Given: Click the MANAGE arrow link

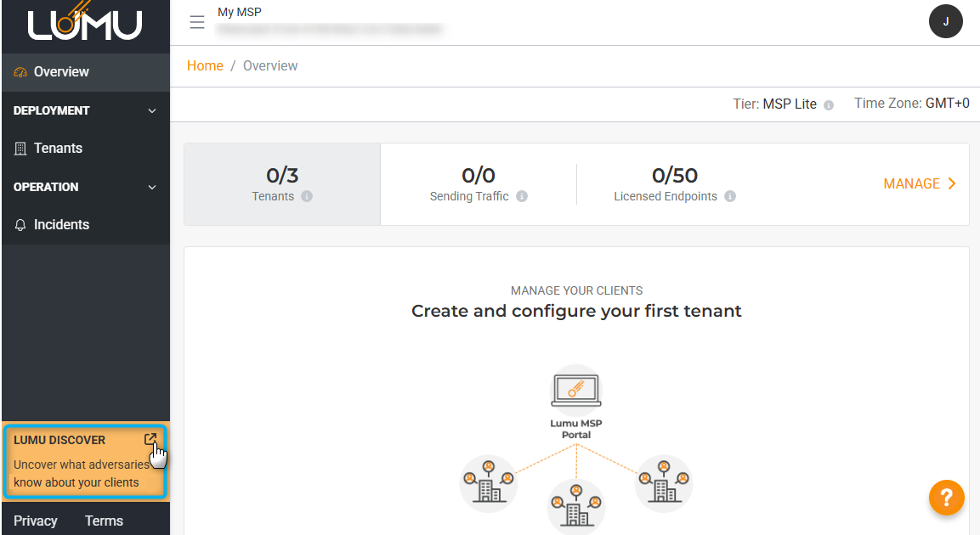Looking at the screenshot, I should coord(920,183).
